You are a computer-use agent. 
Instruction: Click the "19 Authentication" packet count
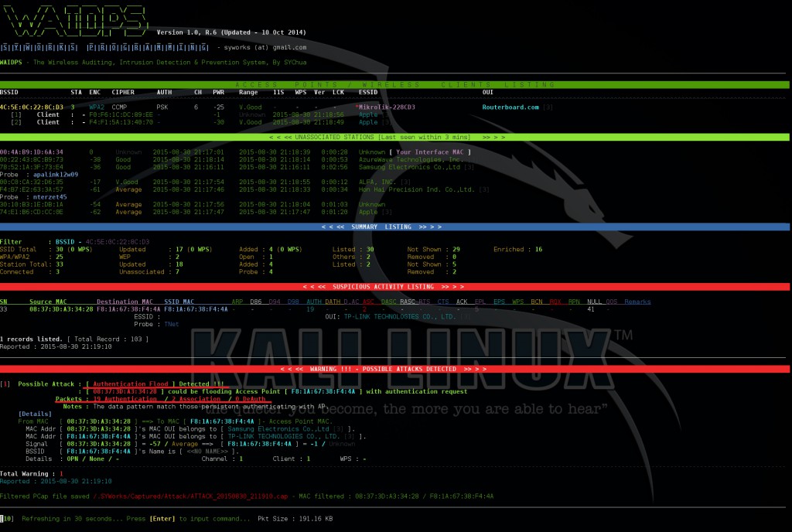click(x=125, y=399)
